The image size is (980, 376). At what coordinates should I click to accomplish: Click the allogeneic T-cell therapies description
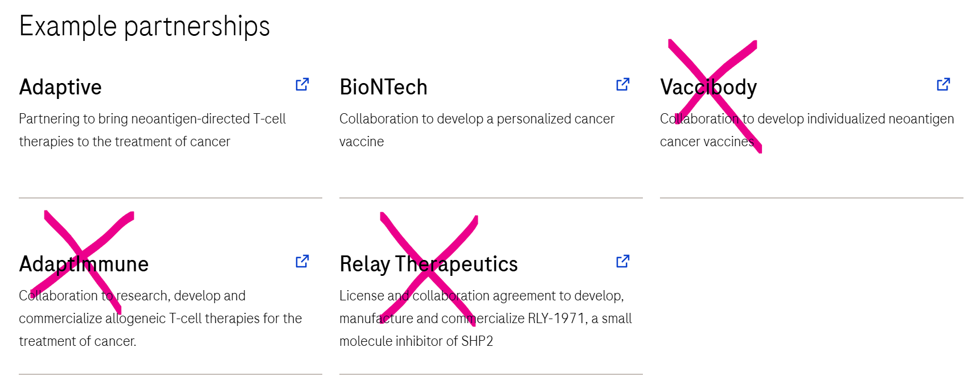(160, 318)
